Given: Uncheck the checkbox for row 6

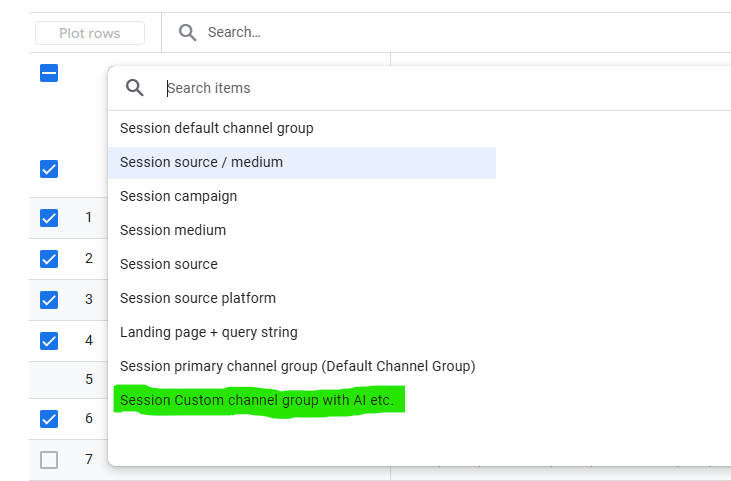Looking at the screenshot, I should pos(49,419).
